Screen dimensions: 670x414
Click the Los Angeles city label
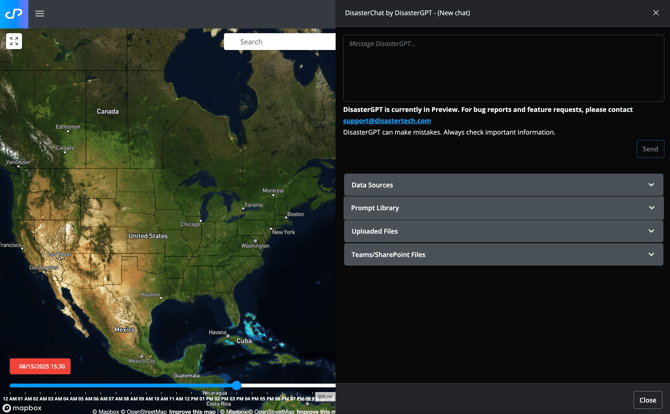[x=44, y=267]
